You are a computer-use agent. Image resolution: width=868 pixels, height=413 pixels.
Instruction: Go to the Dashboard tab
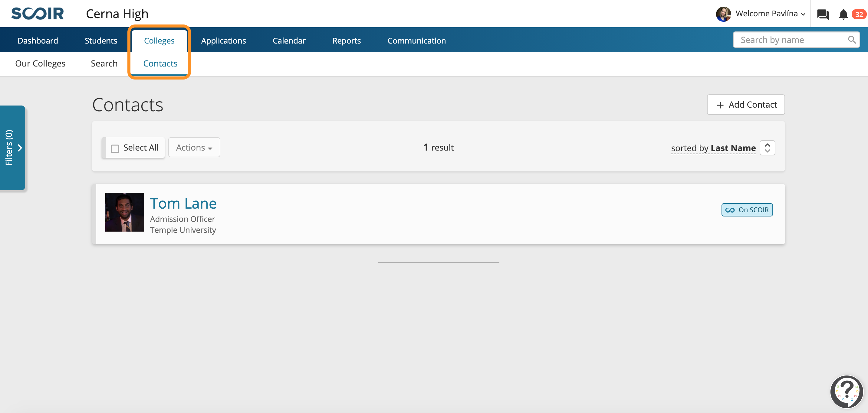point(38,41)
